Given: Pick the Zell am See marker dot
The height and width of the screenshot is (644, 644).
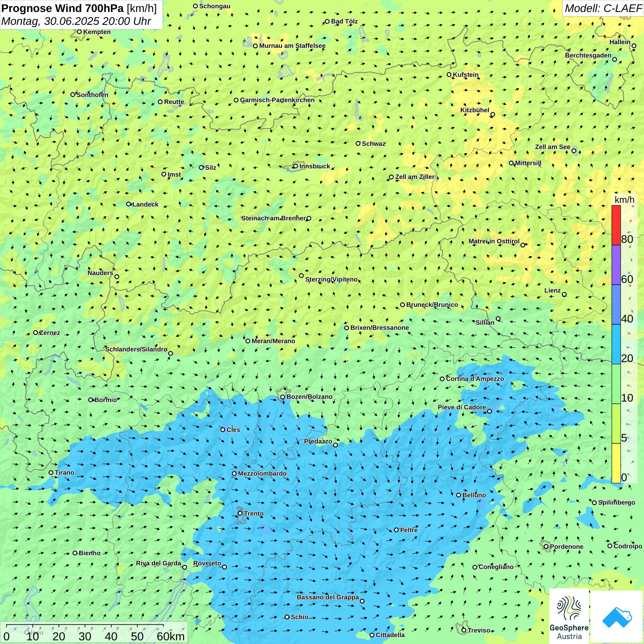Looking at the screenshot, I should click(574, 150).
